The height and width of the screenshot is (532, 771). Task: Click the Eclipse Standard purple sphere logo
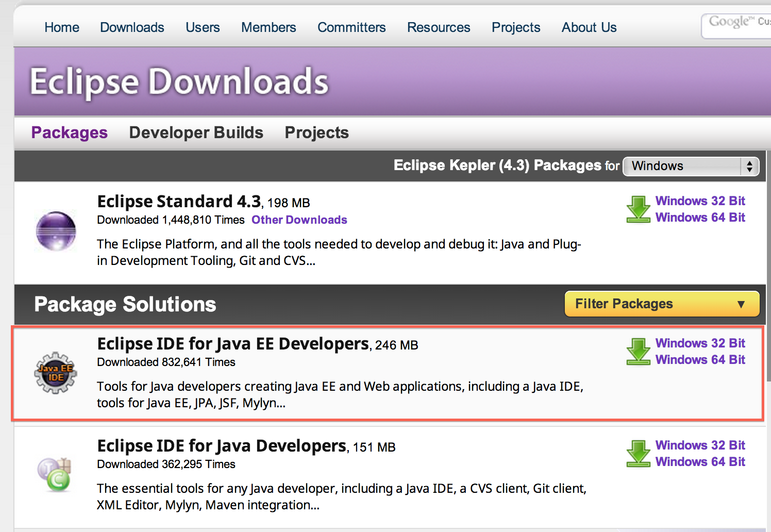coord(56,231)
